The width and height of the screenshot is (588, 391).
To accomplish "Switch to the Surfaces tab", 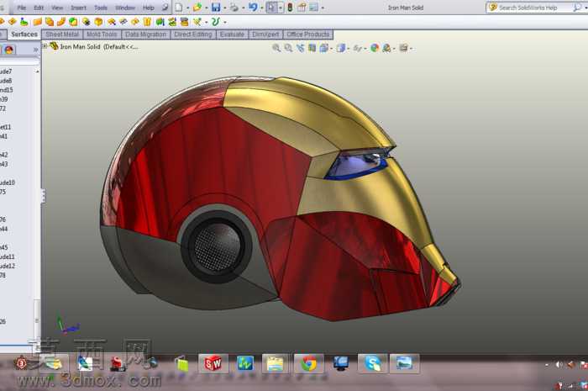I will (24, 34).
